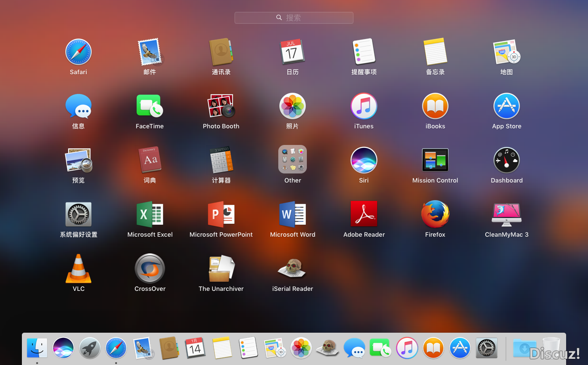Open 词典 (Dictionary) app
The height and width of the screenshot is (365, 588).
pyautogui.click(x=150, y=160)
